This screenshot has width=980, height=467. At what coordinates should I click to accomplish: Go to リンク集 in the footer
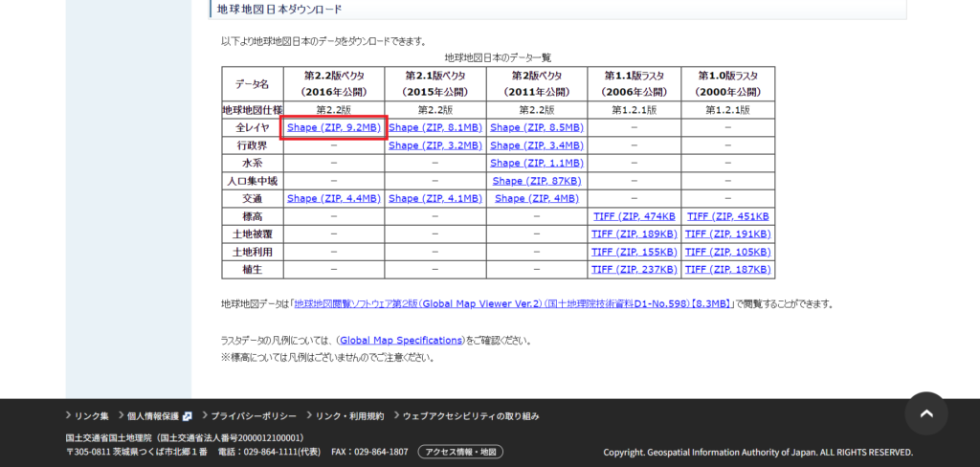click(92, 416)
